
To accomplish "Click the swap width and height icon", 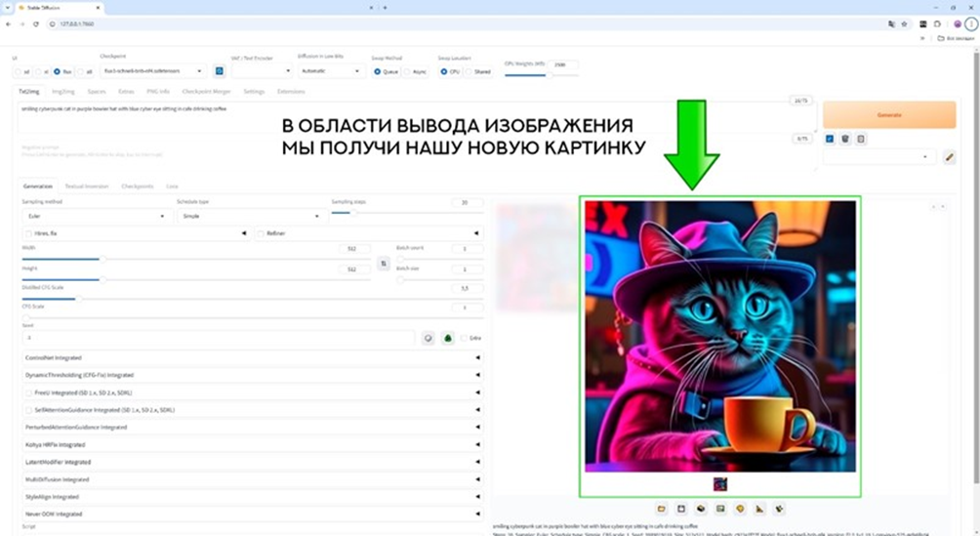I will (383, 264).
